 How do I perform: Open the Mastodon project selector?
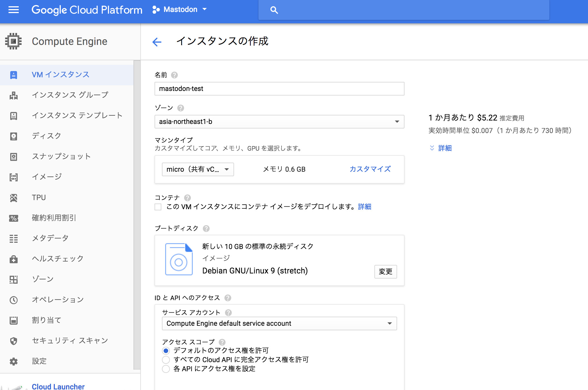(x=180, y=10)
